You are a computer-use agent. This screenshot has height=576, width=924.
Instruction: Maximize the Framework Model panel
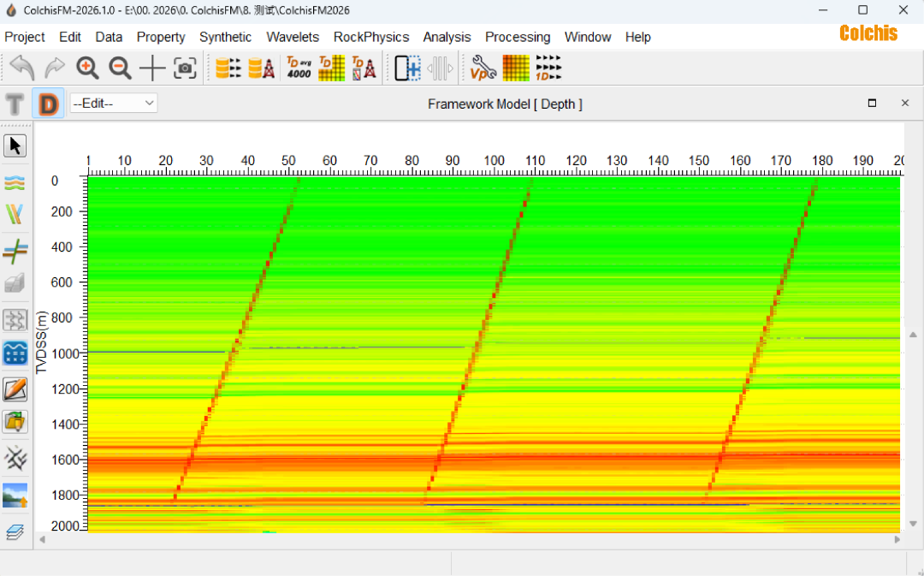(872, 104)
